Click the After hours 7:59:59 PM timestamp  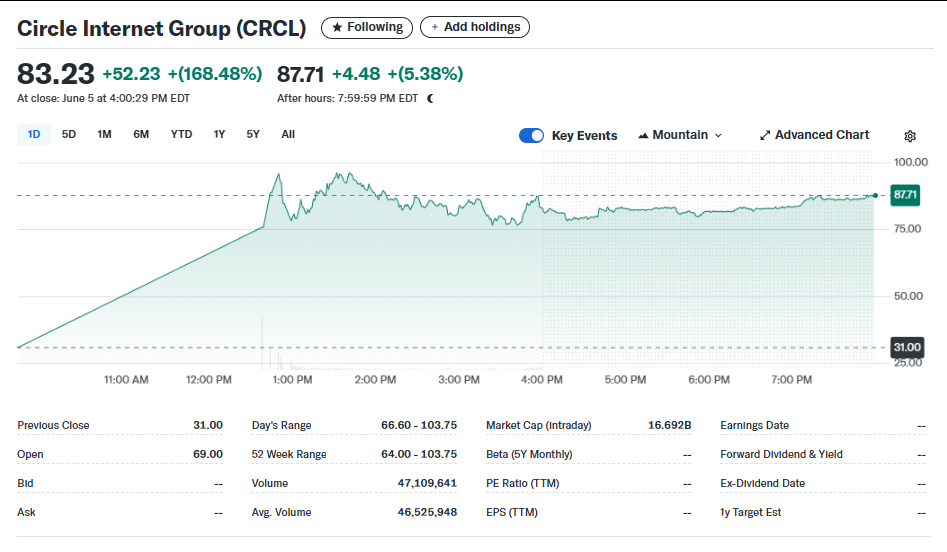[347, 98]
